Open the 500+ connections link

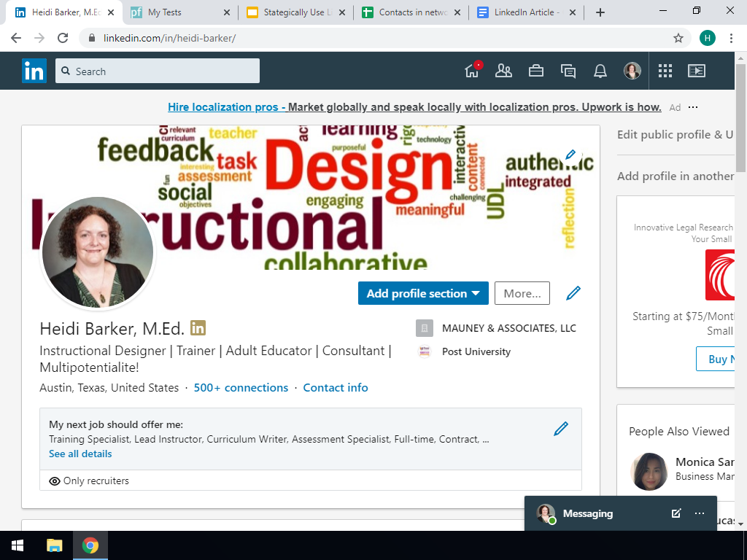tap(241, 388)
